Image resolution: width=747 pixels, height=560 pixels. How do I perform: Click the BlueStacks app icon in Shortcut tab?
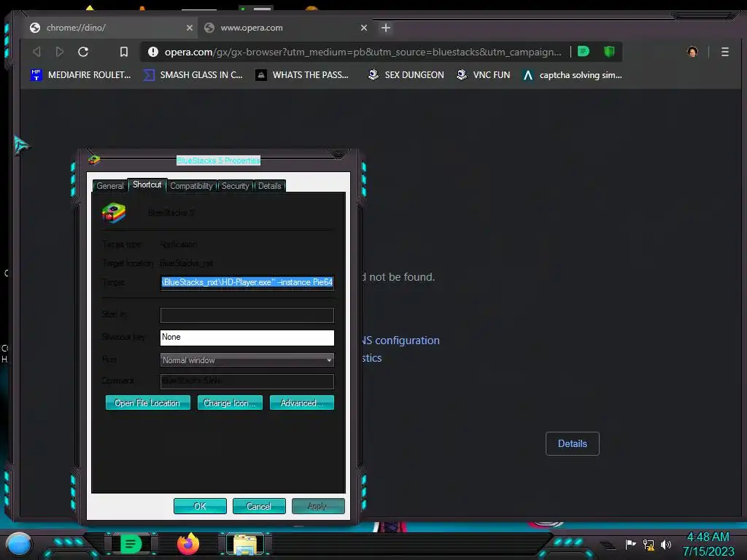pos(113,213)
